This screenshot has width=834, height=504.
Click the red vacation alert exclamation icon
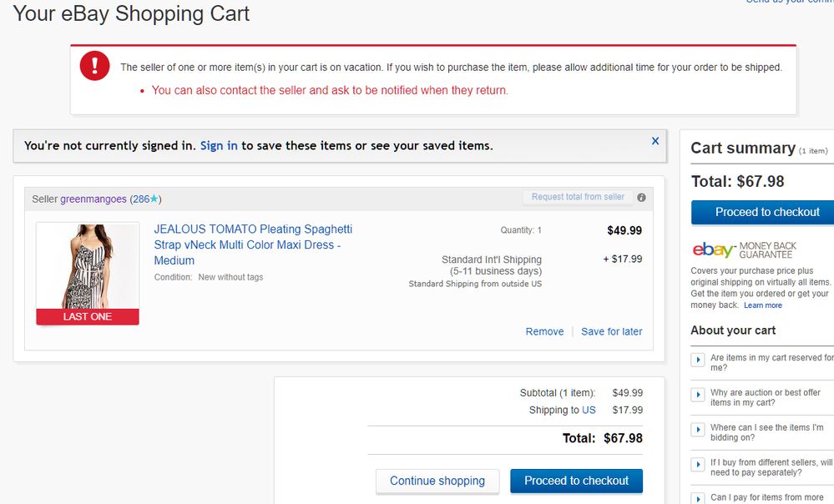pyautogui.click(x=95, y=66)
